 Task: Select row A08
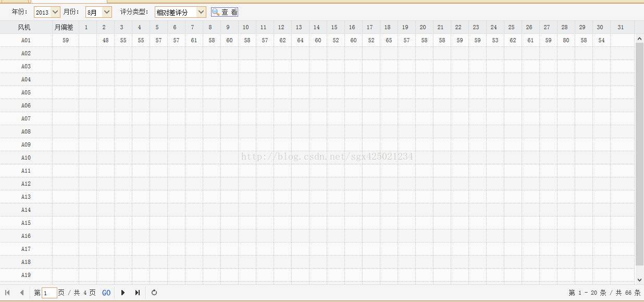click(317, 131)
